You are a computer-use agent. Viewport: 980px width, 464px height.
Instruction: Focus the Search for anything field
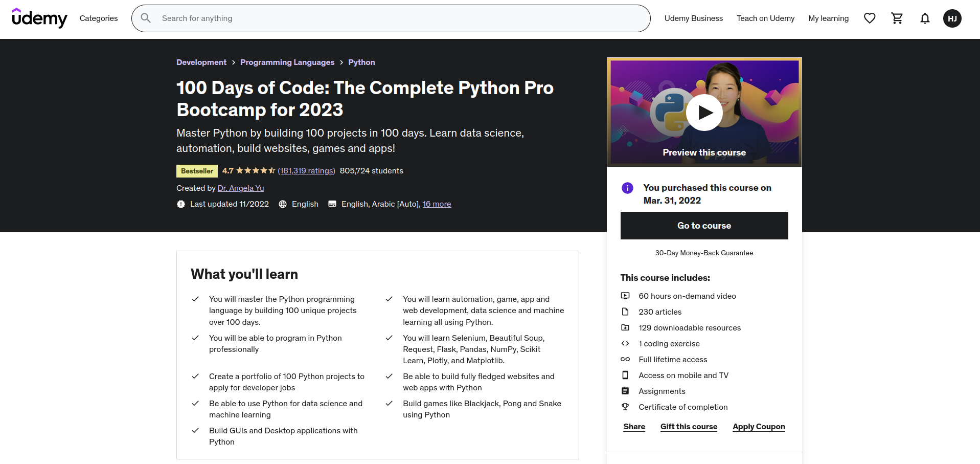coord(391,18)
